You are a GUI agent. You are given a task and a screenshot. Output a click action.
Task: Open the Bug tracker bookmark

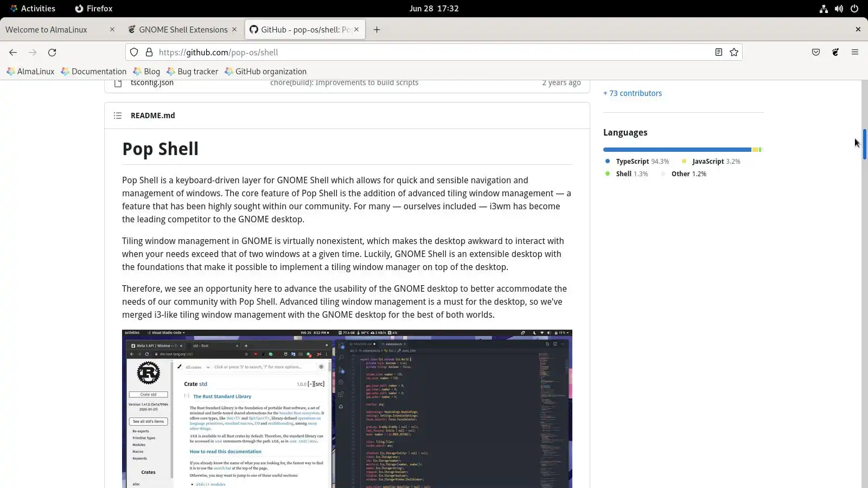(193, 72)
